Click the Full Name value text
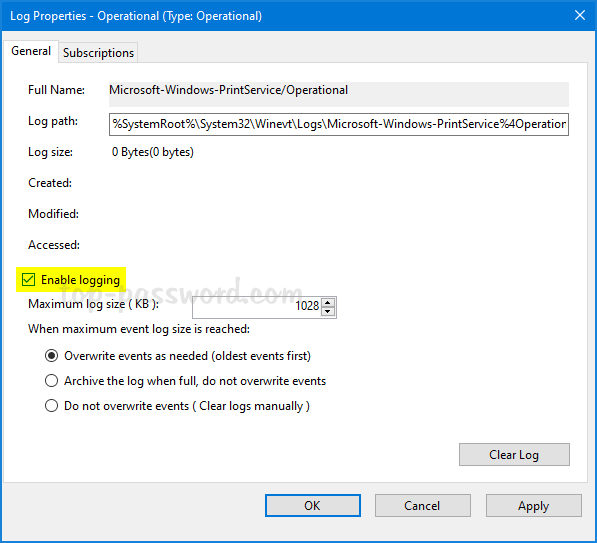The width and height of the screenshot is (597, 543). click(x=228, y=90)
